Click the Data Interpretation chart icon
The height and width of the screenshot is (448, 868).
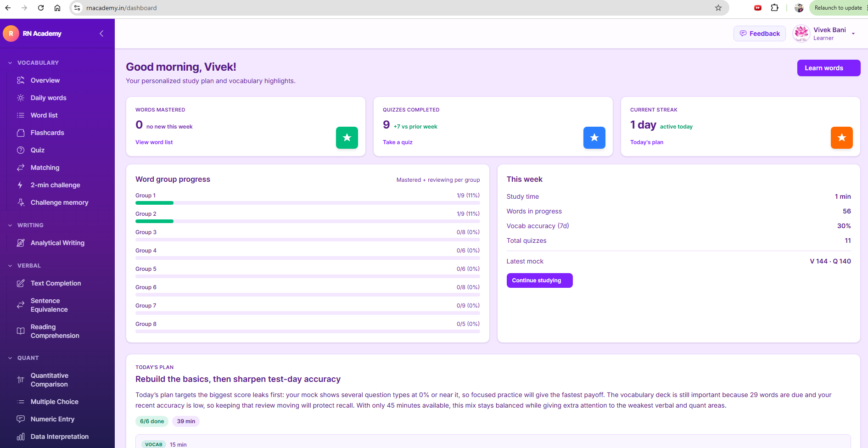[x=21, y=437]
